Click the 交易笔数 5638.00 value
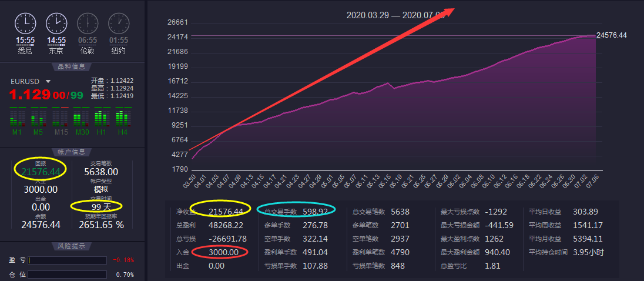Image resolution: width=644 pixels, height=281 pixels. pyautogui.click(x=101, y=172)
